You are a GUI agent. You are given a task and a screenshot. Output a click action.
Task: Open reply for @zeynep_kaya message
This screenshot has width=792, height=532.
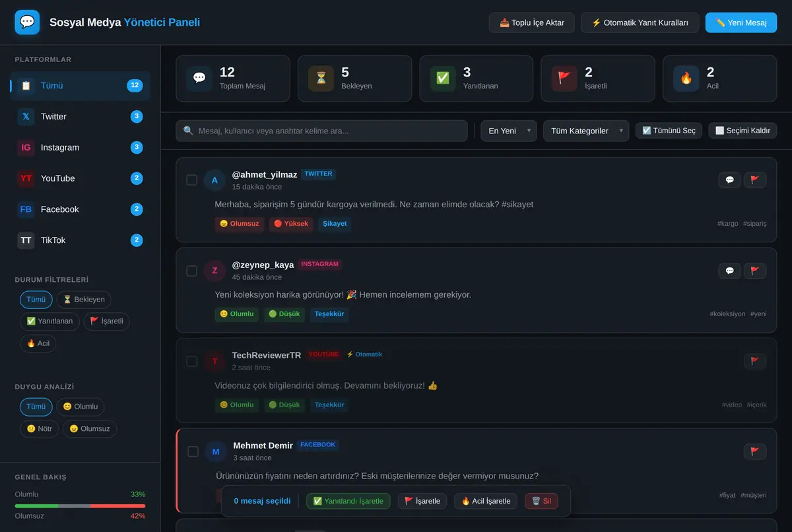point(729,270)
